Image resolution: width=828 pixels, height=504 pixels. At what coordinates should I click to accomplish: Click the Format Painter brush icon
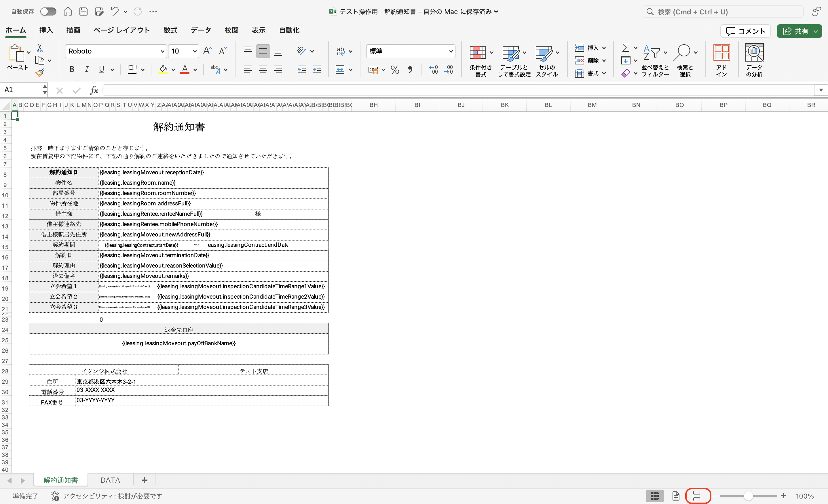point(40,72)
